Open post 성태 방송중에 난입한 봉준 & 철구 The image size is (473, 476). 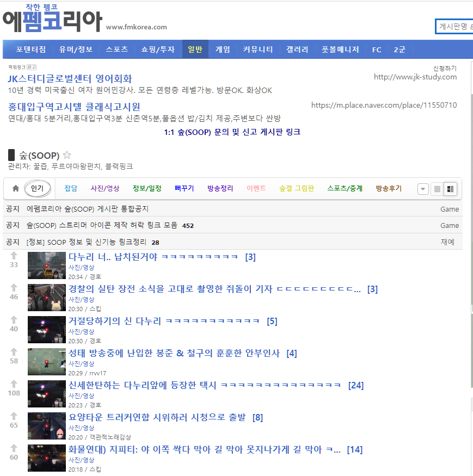(174, 354)
